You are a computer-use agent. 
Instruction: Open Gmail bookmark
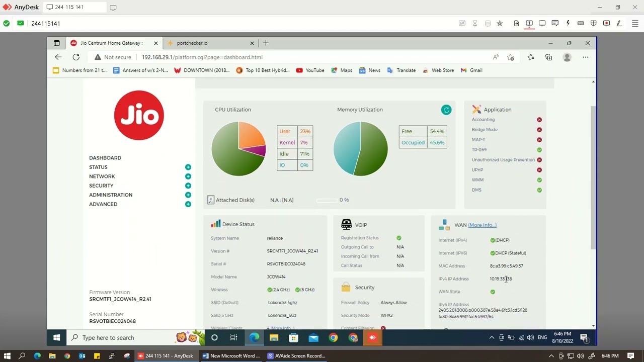tap(471, 70)
